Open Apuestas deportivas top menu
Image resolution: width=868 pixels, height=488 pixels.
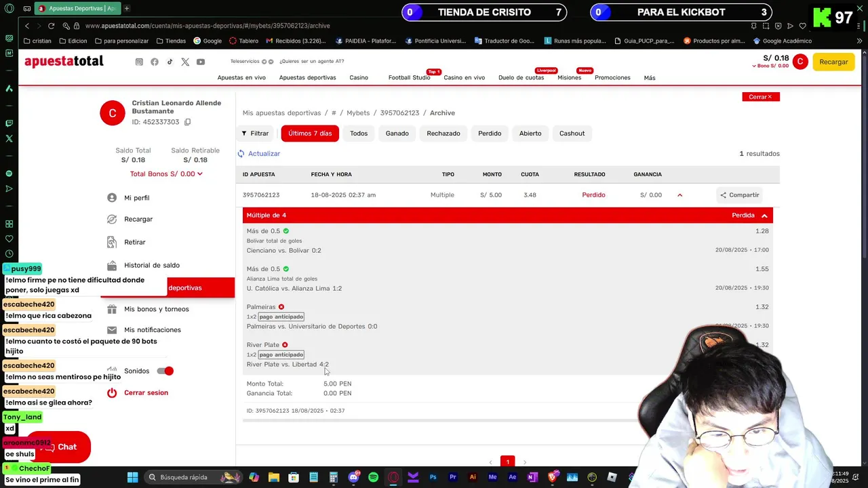[x=307, y=77]
